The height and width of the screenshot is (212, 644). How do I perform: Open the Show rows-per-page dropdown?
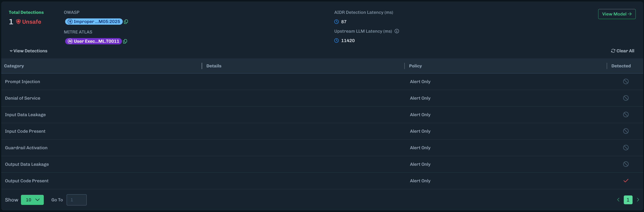coord(32,200)
